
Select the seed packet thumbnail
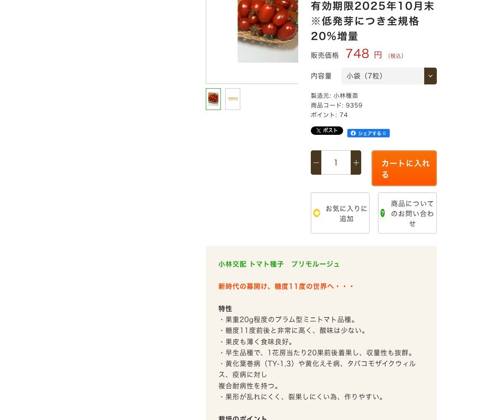(233, 99)
